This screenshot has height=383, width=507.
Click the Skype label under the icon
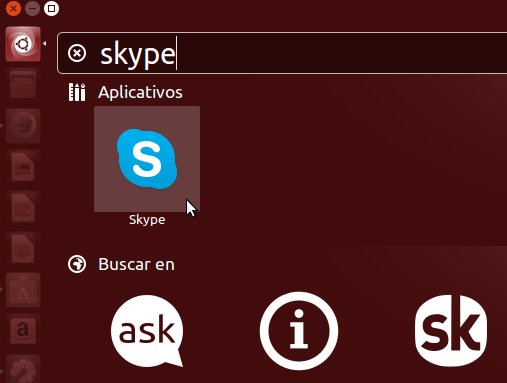point(147,220)
